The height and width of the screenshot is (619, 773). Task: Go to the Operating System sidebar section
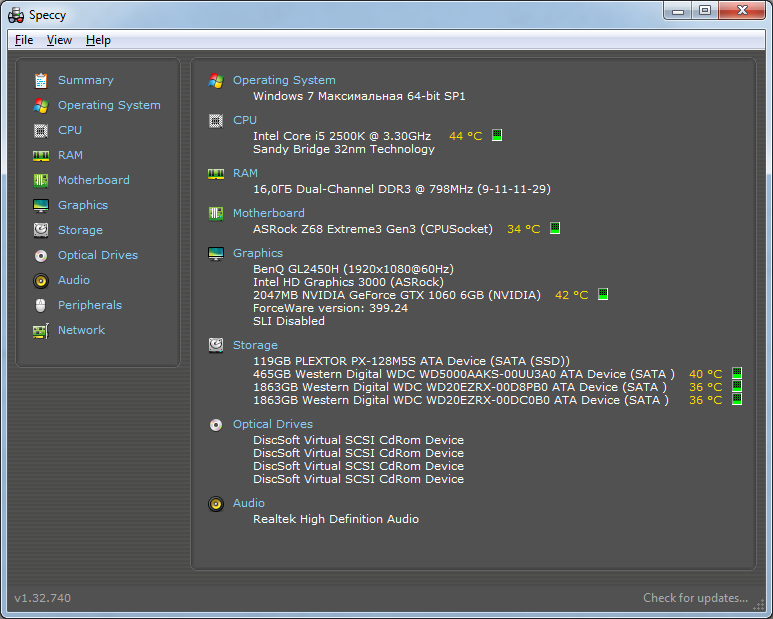(x=109, y=105)
